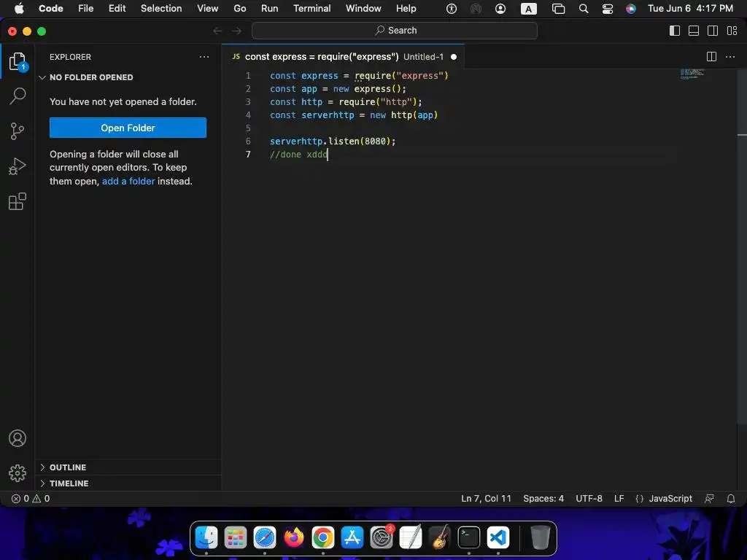
Task: Click the editor minimap preview
Action: pos(692,74)
